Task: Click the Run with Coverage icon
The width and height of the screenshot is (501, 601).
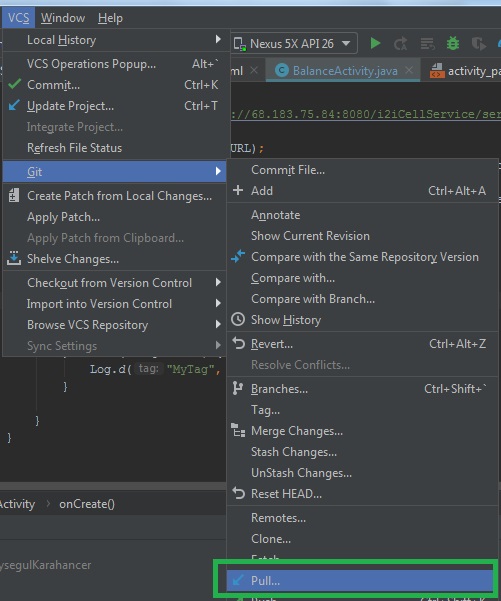Action: [x=478, y=44]
